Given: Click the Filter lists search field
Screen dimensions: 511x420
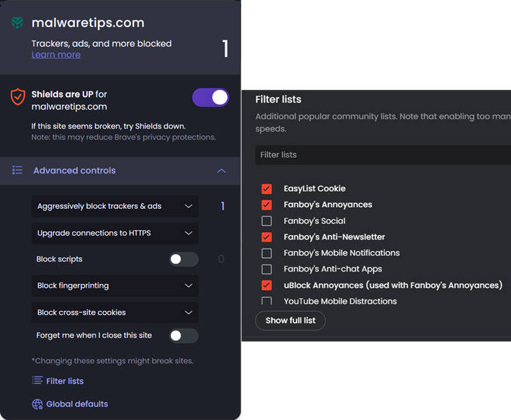Looking at the screenshot, I should [x=382, y=155].
